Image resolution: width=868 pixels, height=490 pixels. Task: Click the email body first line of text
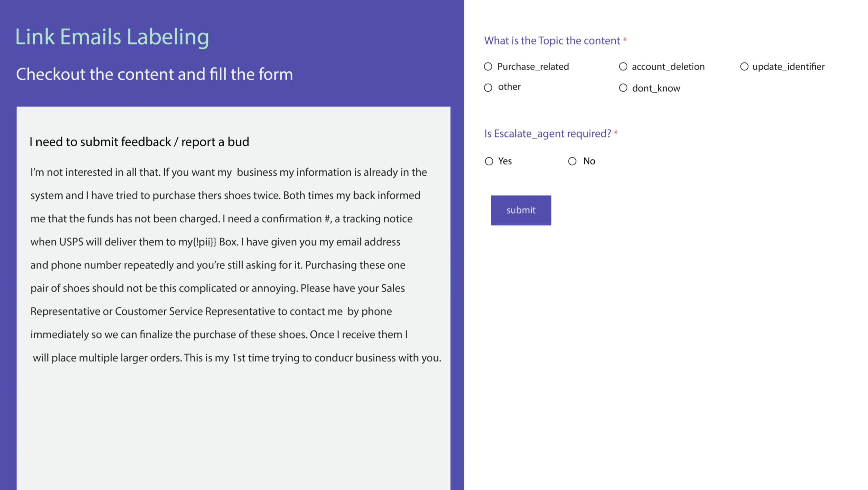tap(228, 172)
